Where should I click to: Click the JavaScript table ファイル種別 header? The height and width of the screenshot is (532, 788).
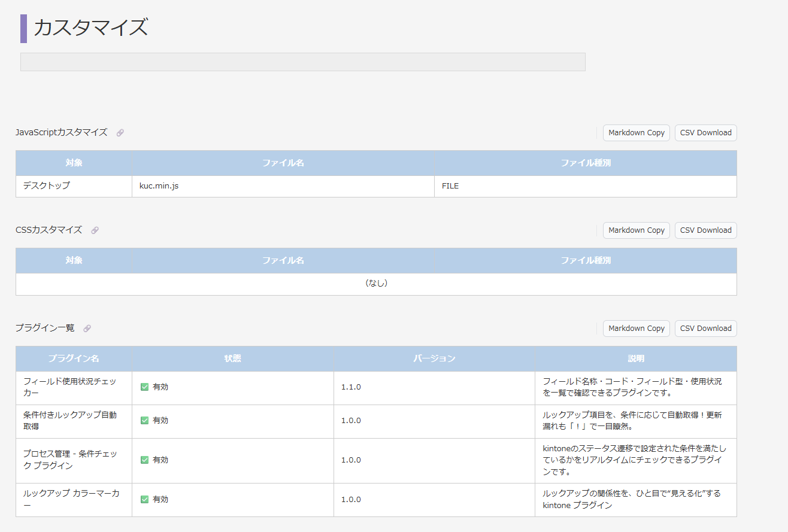[586, 163]
